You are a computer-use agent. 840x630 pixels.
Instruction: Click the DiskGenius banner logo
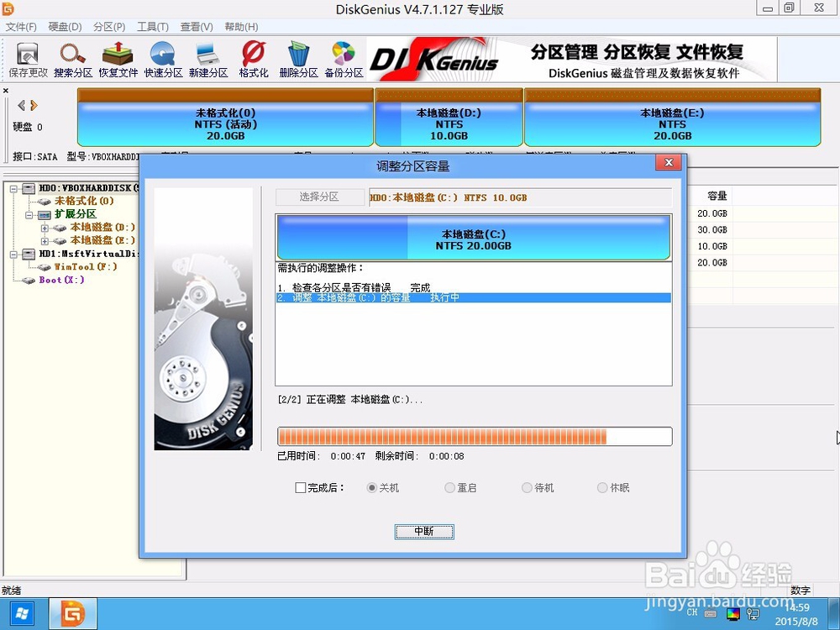[434, 60]
